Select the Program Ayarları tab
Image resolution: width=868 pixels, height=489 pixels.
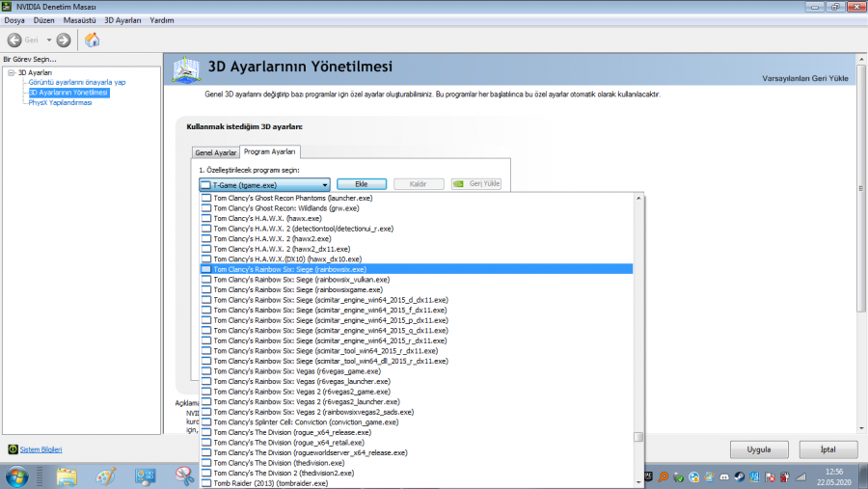click(x=270, y=151)
